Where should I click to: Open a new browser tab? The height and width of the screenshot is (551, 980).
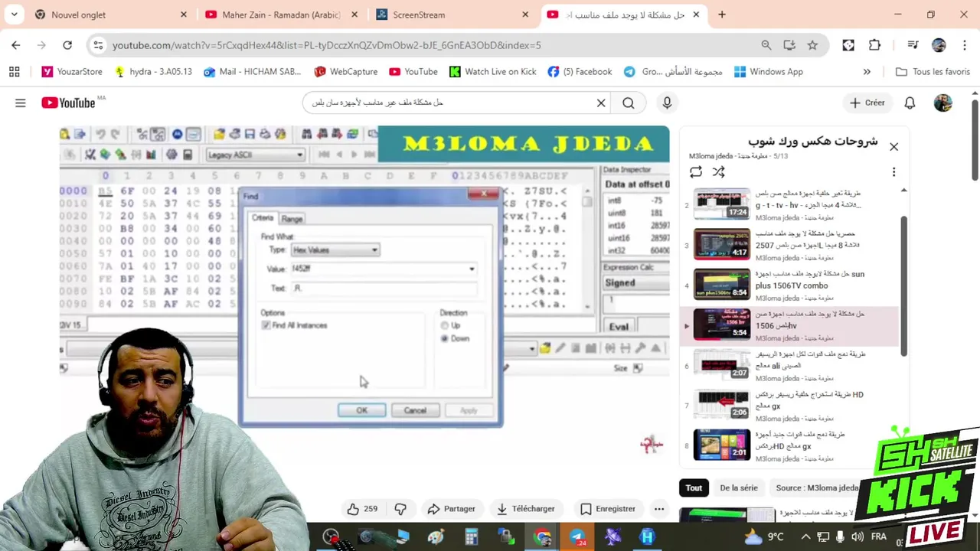pyautogui.click(x=721, y=15)
